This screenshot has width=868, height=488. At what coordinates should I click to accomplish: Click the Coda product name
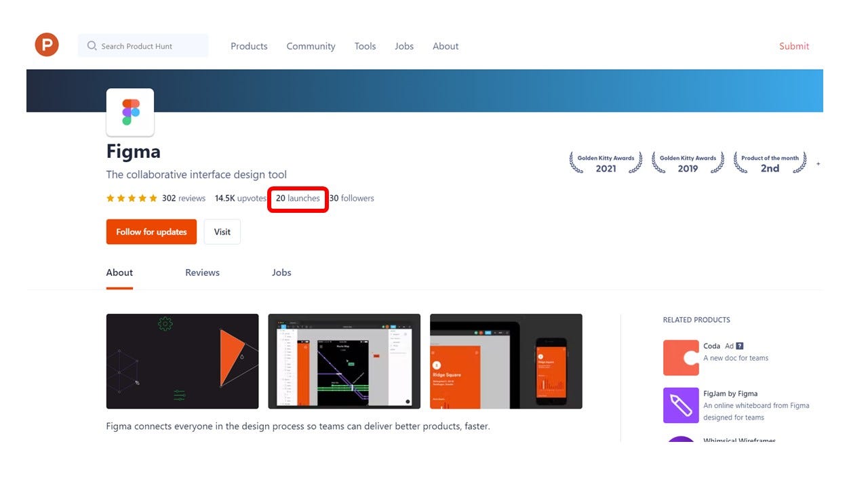(x=711, y=346)
